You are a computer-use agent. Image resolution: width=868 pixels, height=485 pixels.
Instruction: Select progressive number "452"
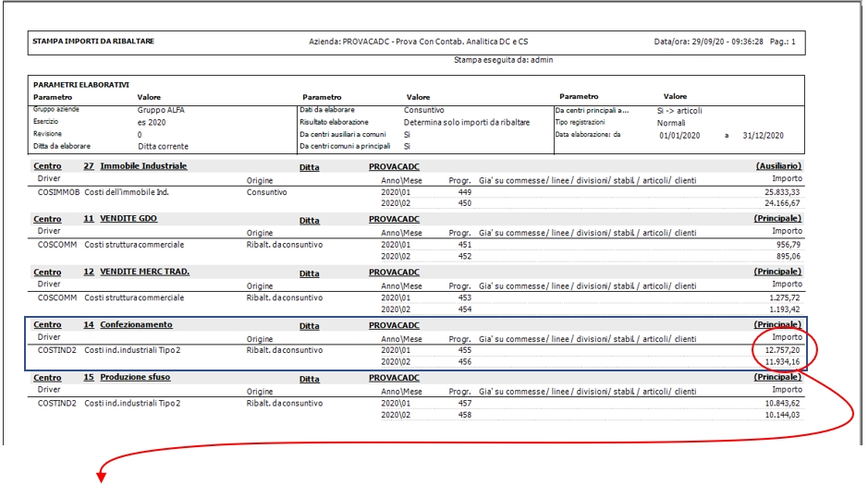(465, 257)
